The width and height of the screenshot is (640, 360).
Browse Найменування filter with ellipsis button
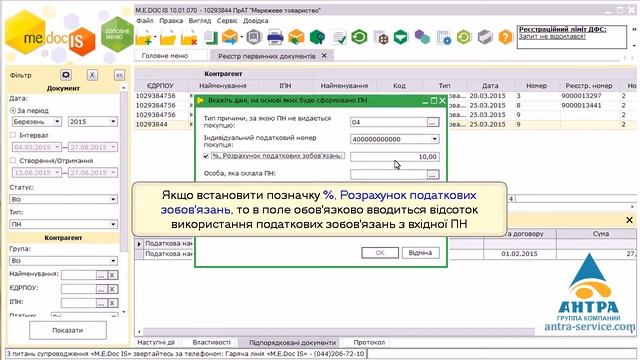tap(101, 275)
